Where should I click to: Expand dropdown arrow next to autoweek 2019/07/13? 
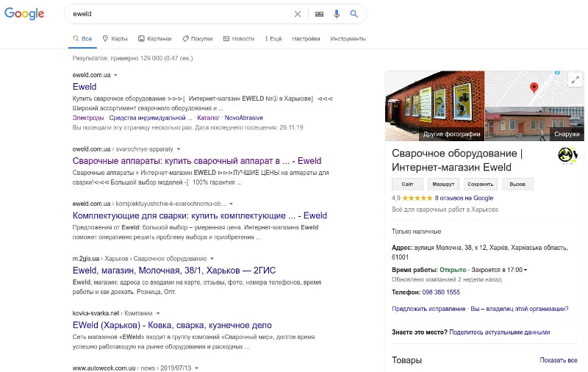[196, 368]
